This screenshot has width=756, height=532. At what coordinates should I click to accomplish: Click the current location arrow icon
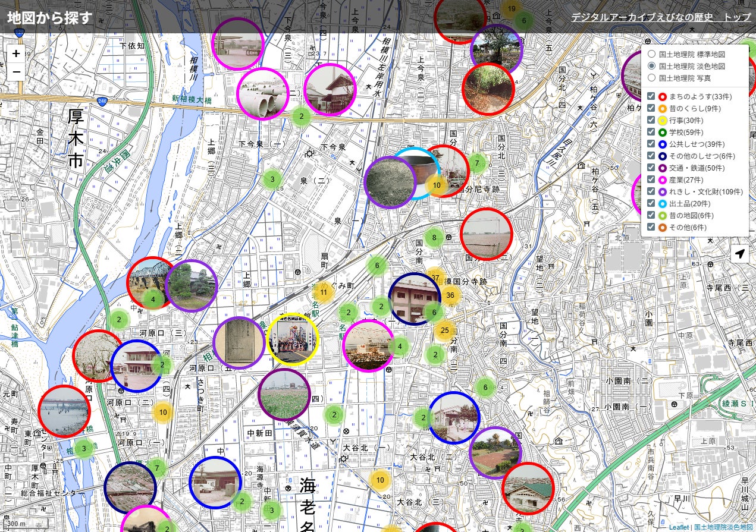pos(740,254)
